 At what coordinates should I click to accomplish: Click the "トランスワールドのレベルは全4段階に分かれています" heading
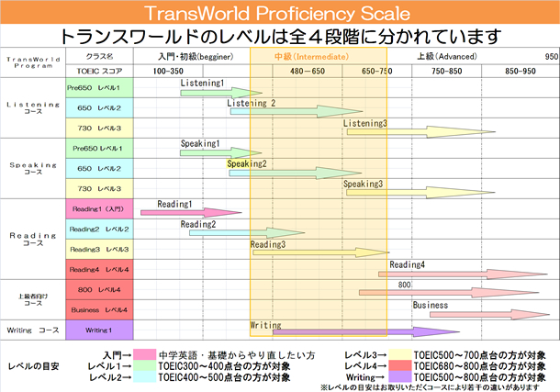pos(280,36)
